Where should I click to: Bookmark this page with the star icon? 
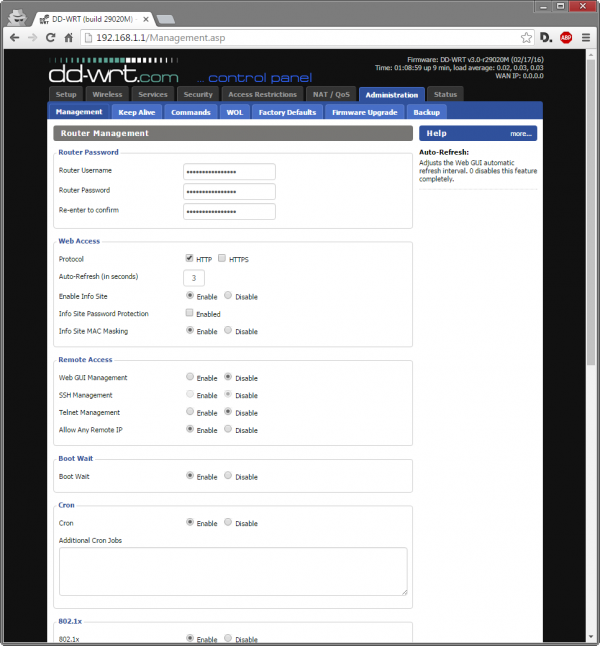point(526,37)
